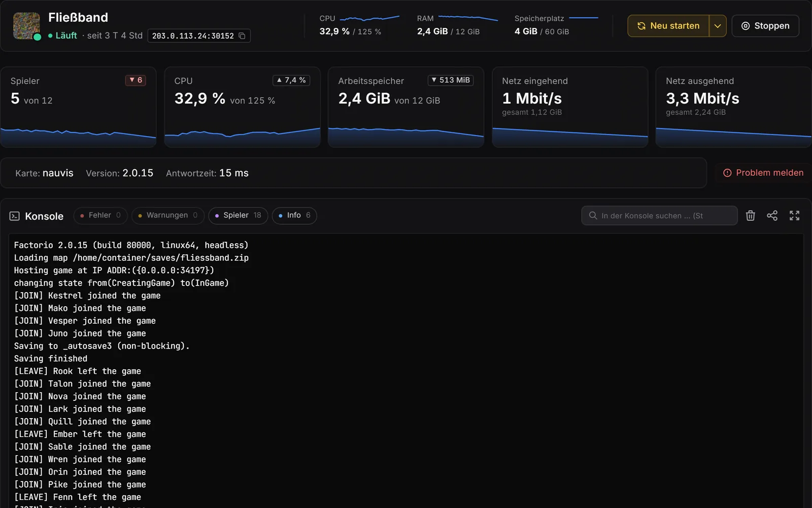Select log line "Ember left the game"
The image size is (812, 508).
click(80, 434)
